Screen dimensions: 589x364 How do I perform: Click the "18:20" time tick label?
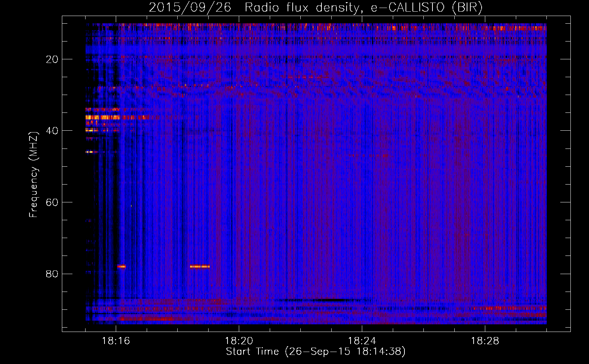point(239,341)
